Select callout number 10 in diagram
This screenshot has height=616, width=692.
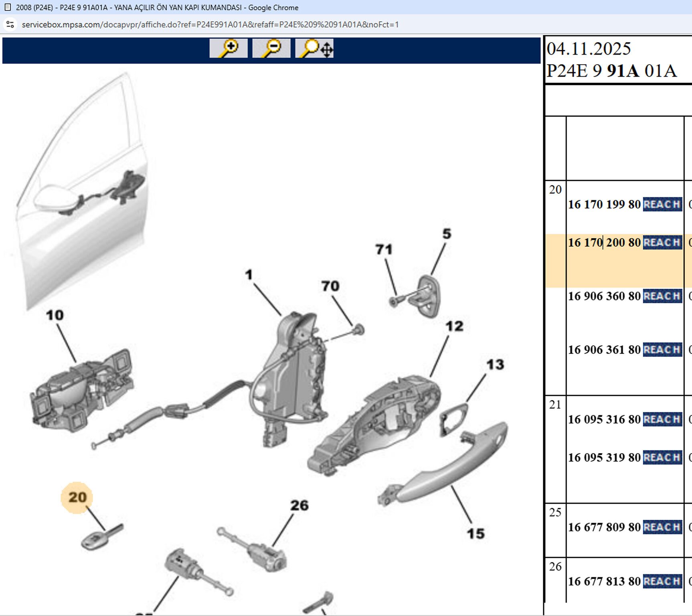point(55,315)
